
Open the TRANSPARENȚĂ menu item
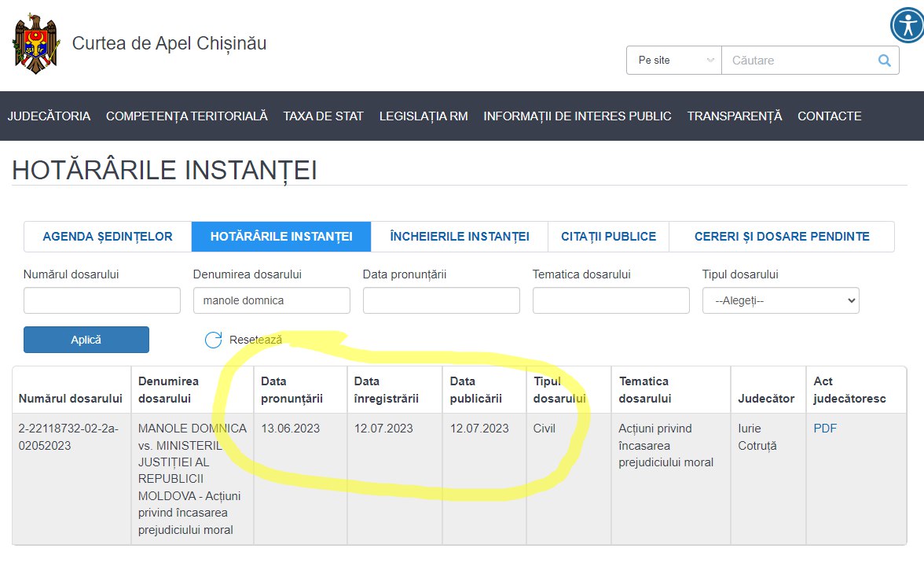pos(734,116)
